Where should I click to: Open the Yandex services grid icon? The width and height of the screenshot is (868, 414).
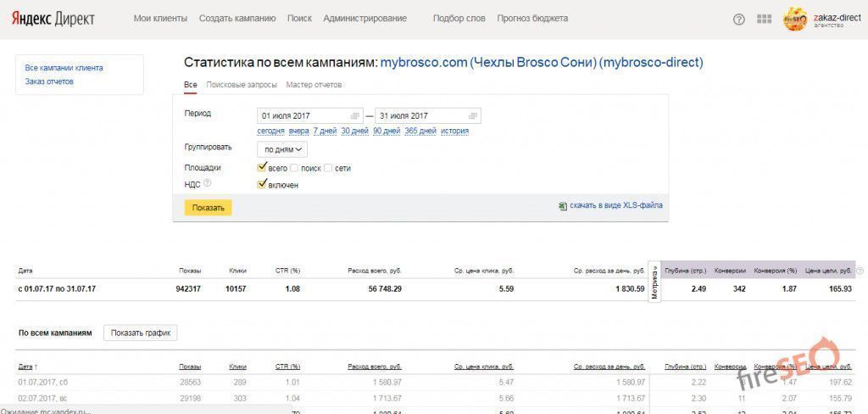click(x=764, y=19)
